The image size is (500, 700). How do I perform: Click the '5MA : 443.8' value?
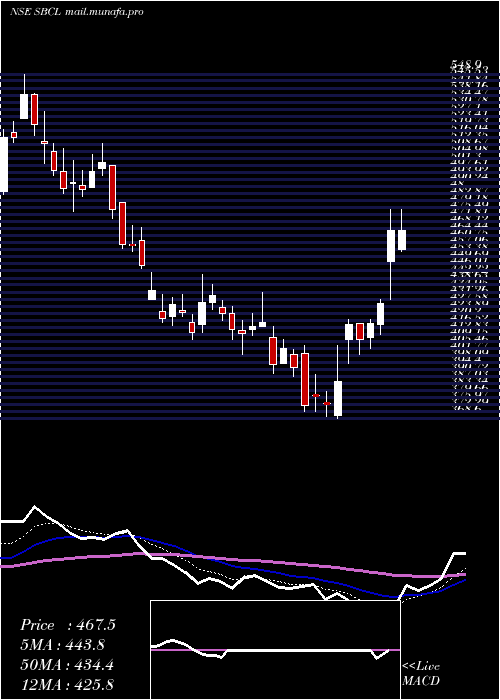(x=65, y=645)
